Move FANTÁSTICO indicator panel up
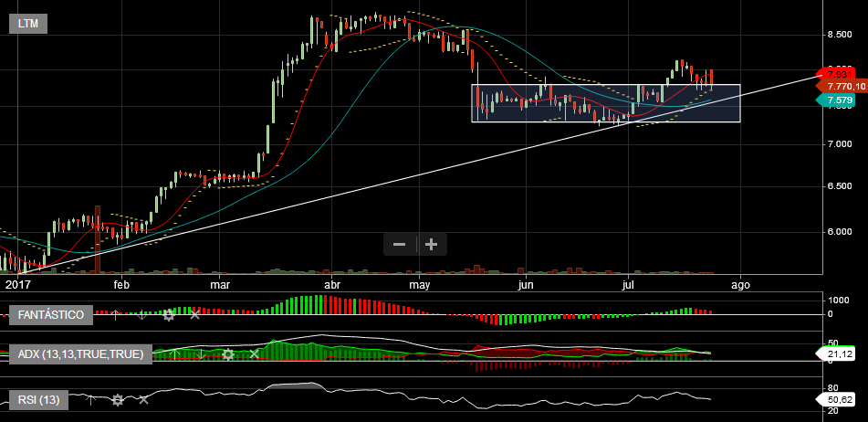The width and height of the screenshot is (868, 422). [x=115, y=315]
